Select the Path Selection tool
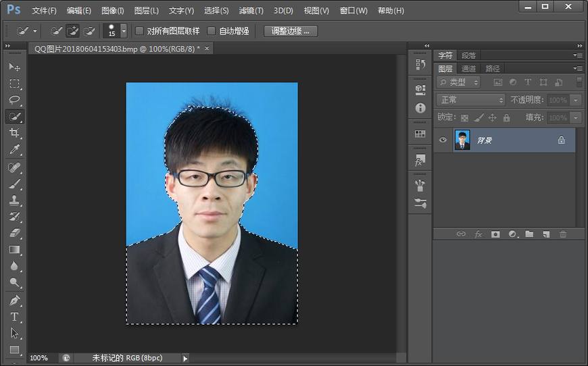 (15, 334)
